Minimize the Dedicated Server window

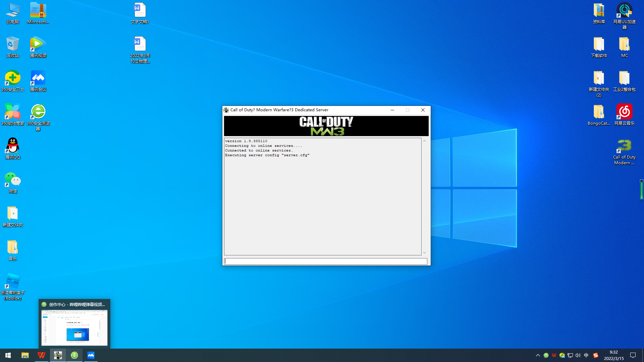[x=392, y=110]
